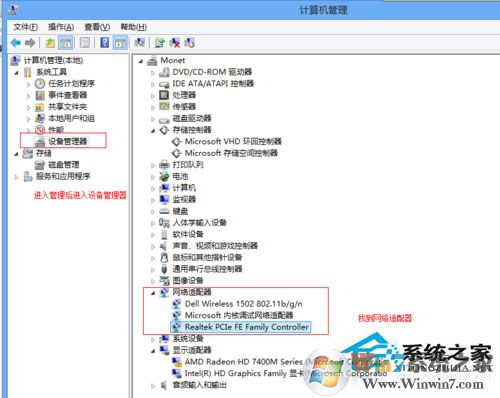The width and height of the screenshot is (500, 398).
Task: Expand the 系统设备 category
Action: 153,339
